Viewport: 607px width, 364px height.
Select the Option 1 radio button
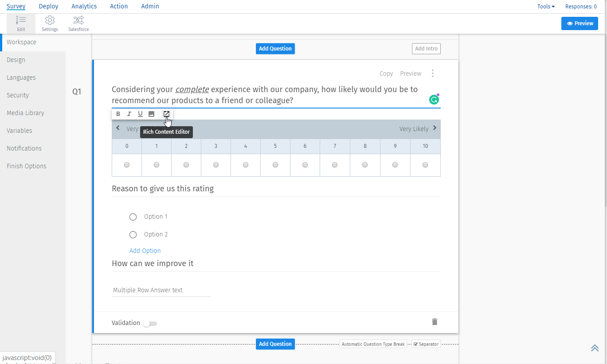(133, 217)
